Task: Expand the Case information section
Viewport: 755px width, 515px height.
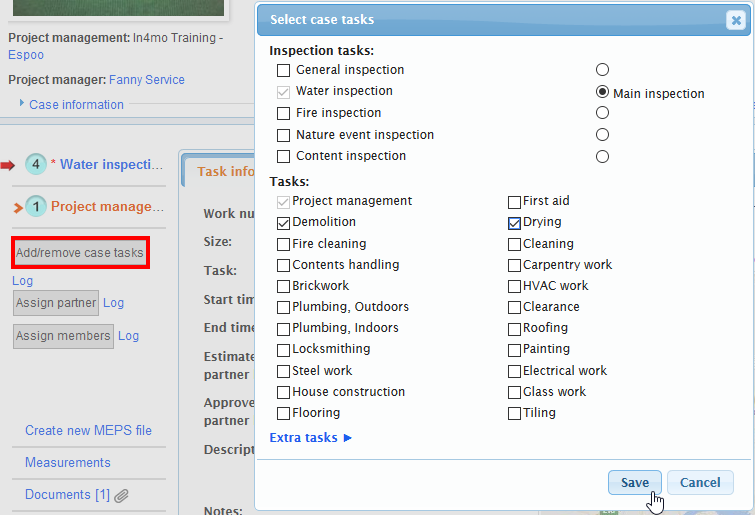Action: [x=23, y=104]
